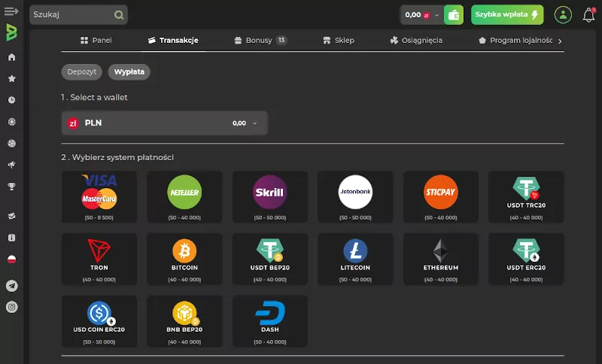602x364 pixels.
Task: Open notifications bell icon
Action: (588, 15)
